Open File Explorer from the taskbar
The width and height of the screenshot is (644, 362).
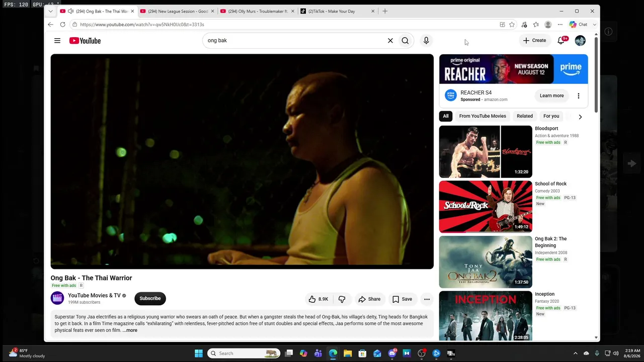coord(348,353)
